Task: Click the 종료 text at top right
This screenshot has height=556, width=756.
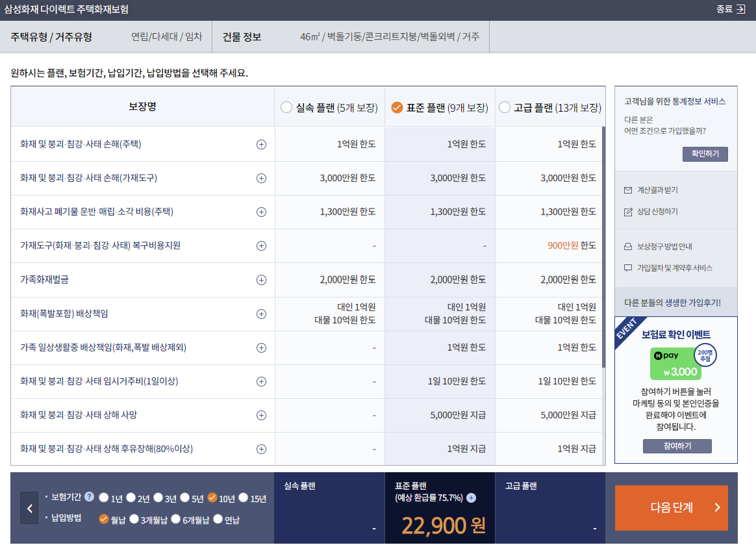Action: (724, 9)
